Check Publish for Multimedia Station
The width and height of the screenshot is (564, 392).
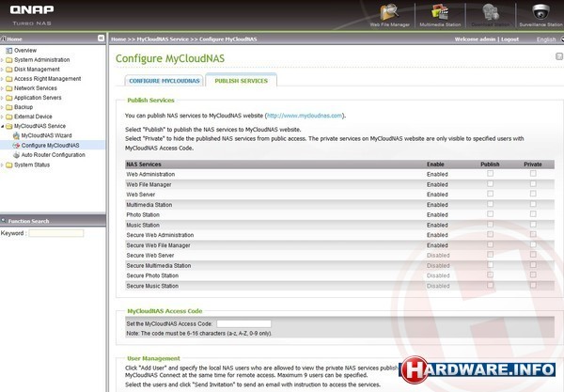click(x=490, y=204)
